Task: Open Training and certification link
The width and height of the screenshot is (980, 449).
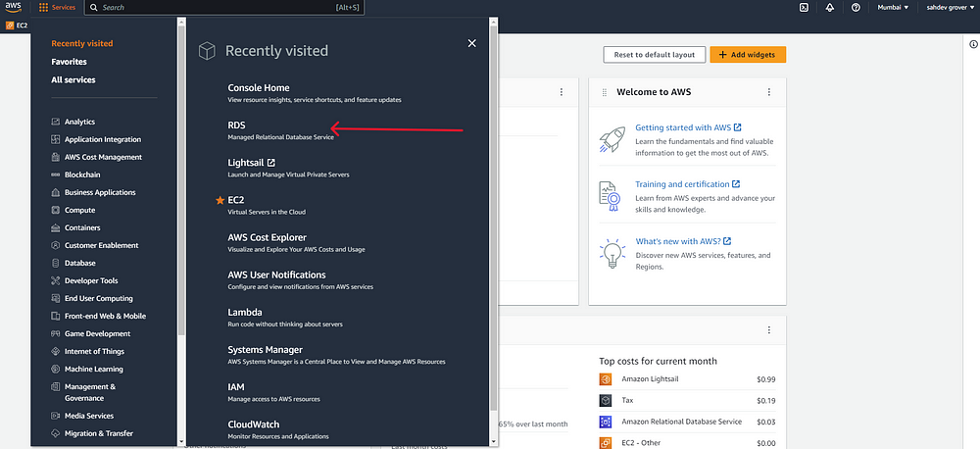Action: pyautogui.click(x=688, y=184)
